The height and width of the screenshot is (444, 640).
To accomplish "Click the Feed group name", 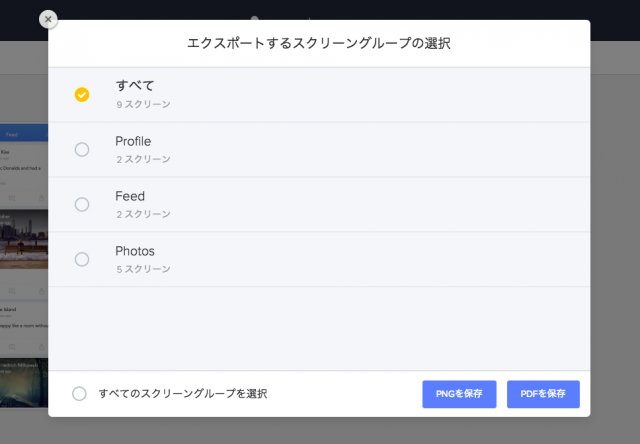I will 130,196.
